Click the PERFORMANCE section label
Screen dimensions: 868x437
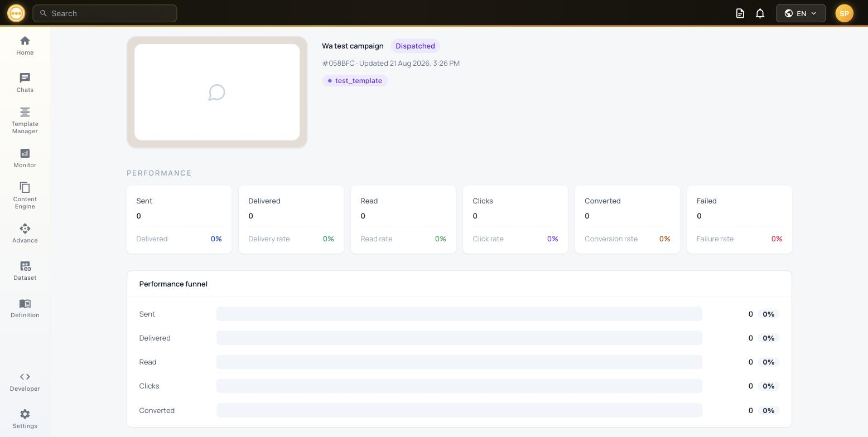pyautogui.click(x=159, y=173)
